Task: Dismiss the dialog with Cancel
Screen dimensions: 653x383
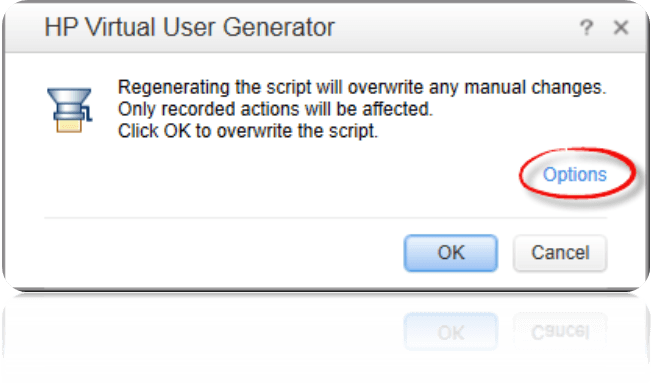Action: pyautogui.click(x=560, y=253)
